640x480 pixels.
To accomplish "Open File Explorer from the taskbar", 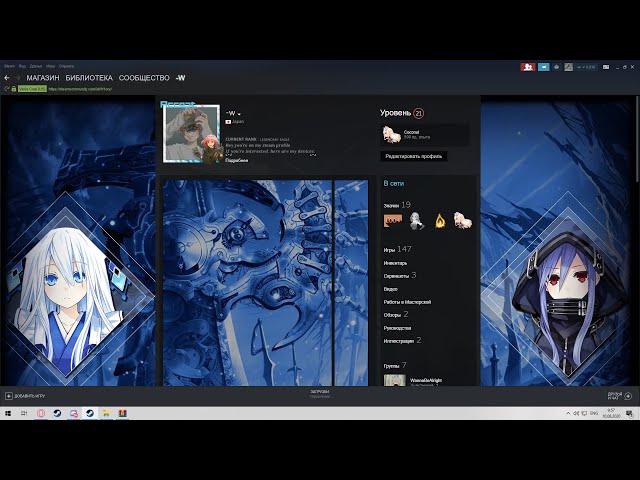I will [x=106, y=413].
